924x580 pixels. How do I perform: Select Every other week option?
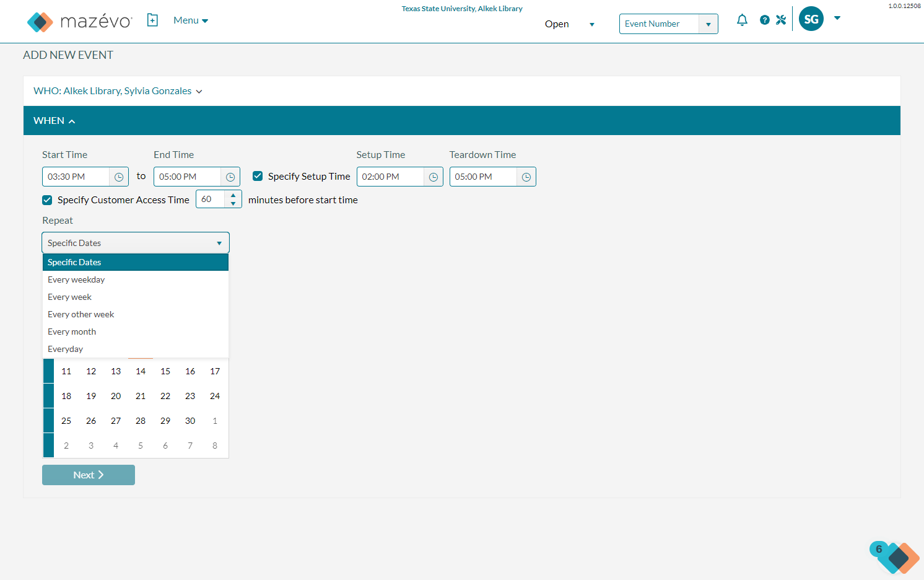point(136,314)
